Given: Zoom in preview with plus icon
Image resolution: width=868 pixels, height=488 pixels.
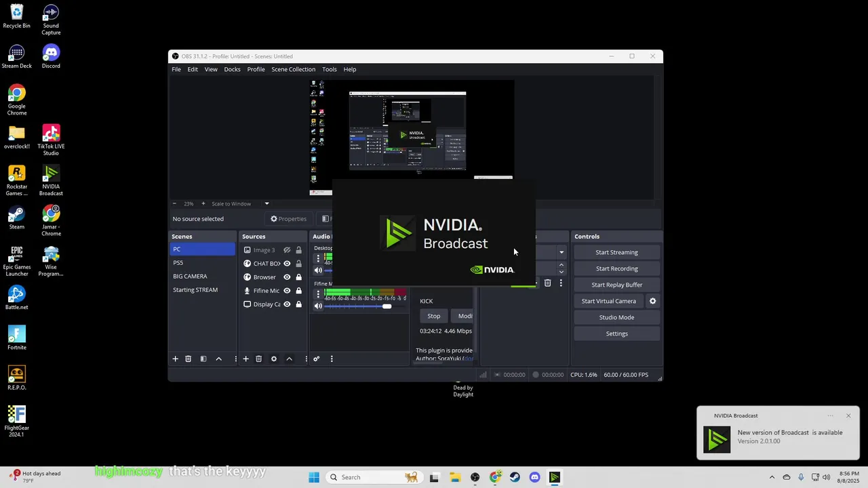Looking at the screenshot, I should (203, 203).
